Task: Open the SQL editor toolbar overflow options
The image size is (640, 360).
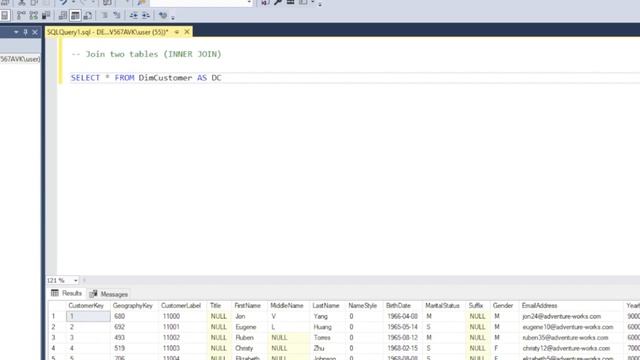Action: click(173, 17)
